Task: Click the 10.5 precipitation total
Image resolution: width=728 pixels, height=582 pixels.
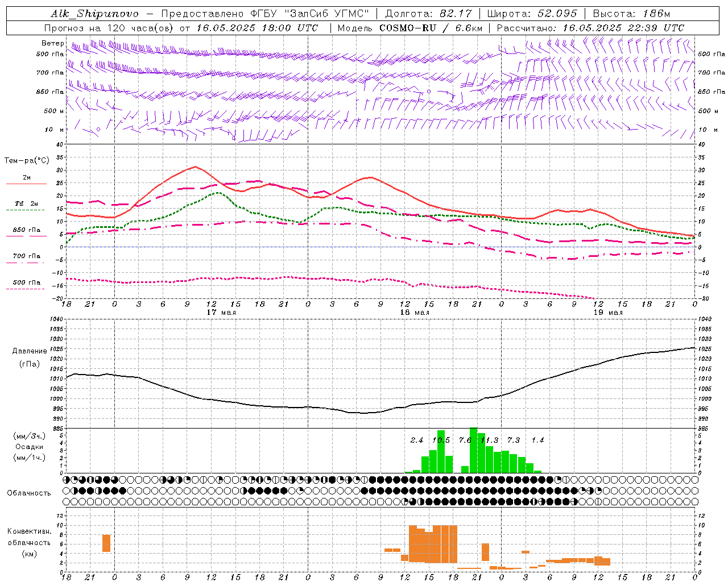Action: click(x=441, y=440)
